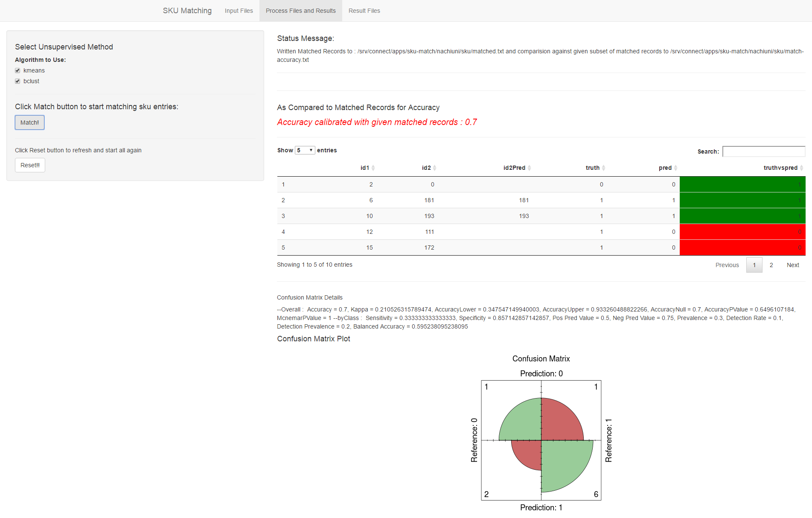This screenshot has height=518, width=812.
Task: Click id2Pred value 193 in row 3
Action: click(x=524, y=216)
